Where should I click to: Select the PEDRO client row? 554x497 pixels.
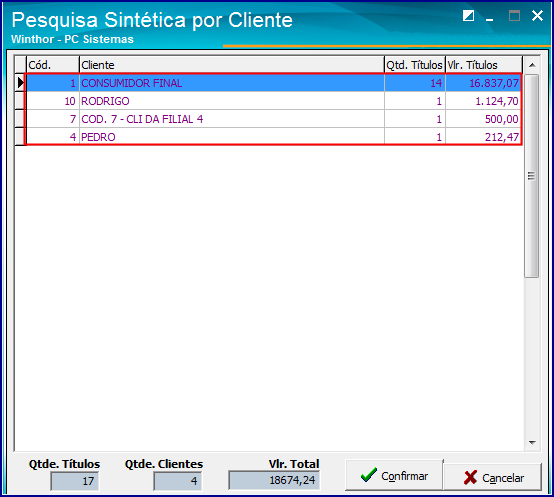[x=274, y=137]
